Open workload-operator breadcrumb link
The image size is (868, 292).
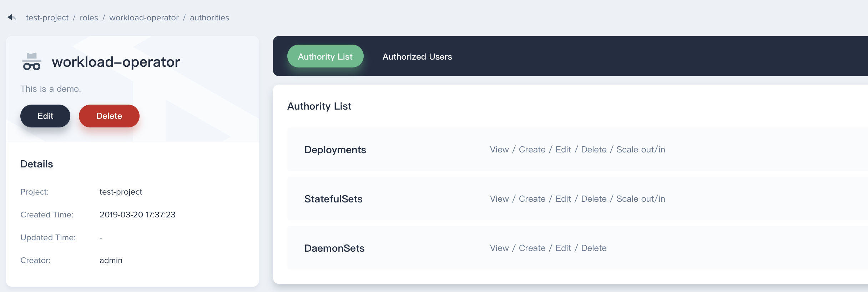[144, 17]
